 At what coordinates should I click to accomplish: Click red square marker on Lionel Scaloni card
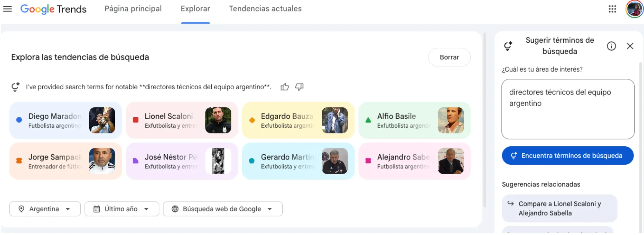click(x=135, y=120)
